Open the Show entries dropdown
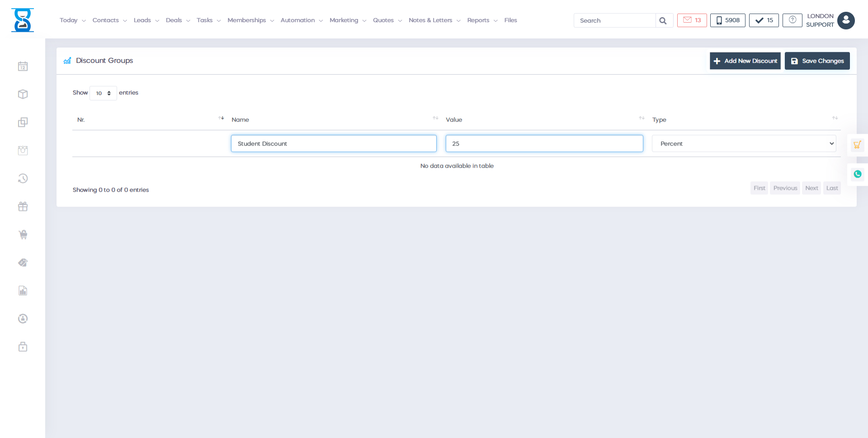 pyautogui.click(x=103, y=93)
